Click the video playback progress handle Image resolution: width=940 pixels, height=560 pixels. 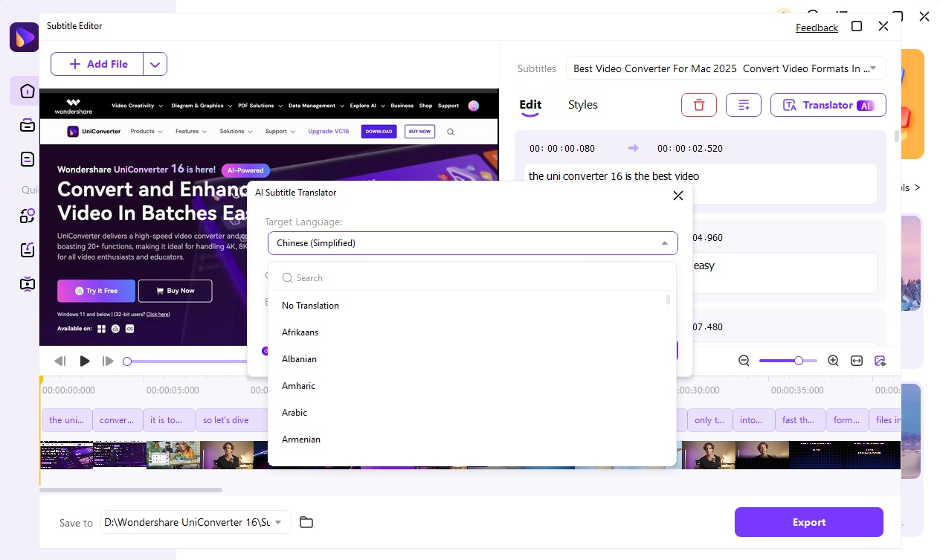[127, 361]
